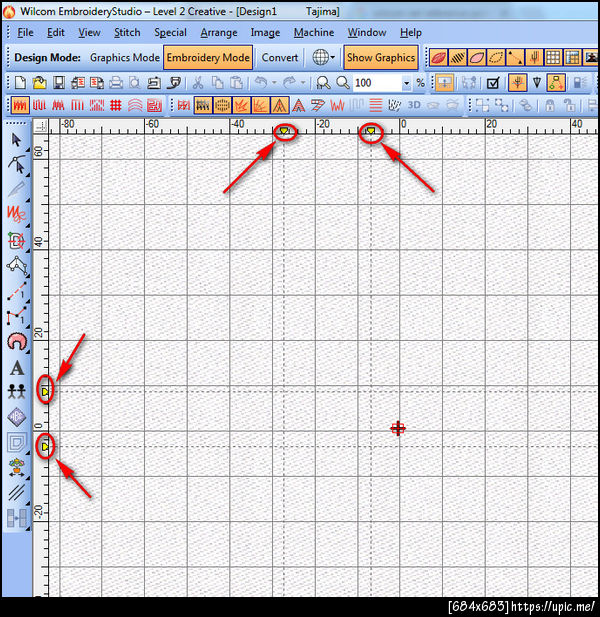Click the sewing machine icon in the toolbar
Image resolution: width=600 pixels, height=617 pixels.
pyautogui.click(x=154, y=83)
